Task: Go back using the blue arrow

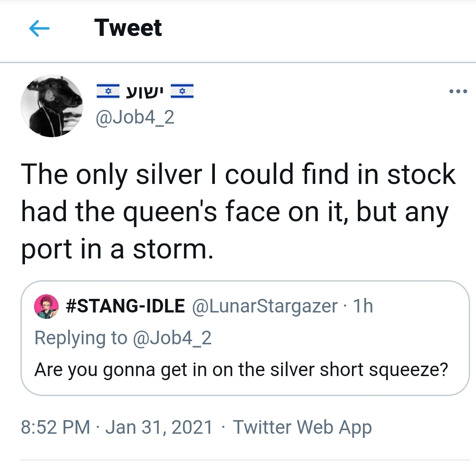Action: coord(39,29)
